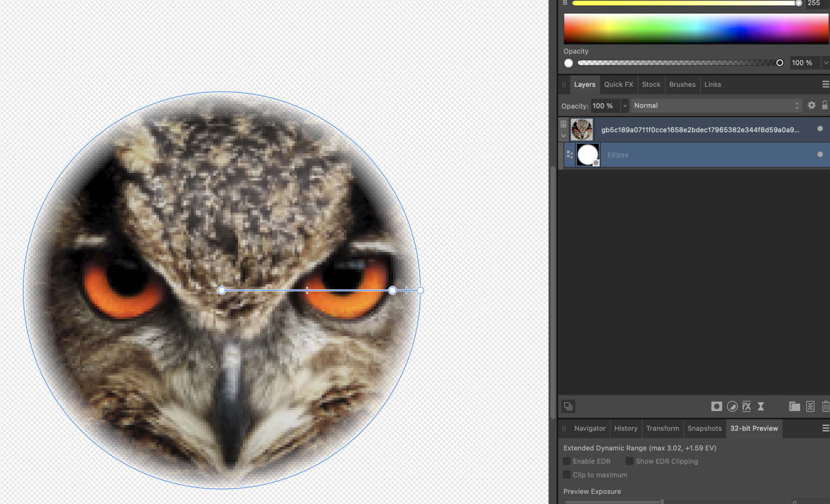
Task: Collapse the owl image layer chevron
Action: (563, 136)
